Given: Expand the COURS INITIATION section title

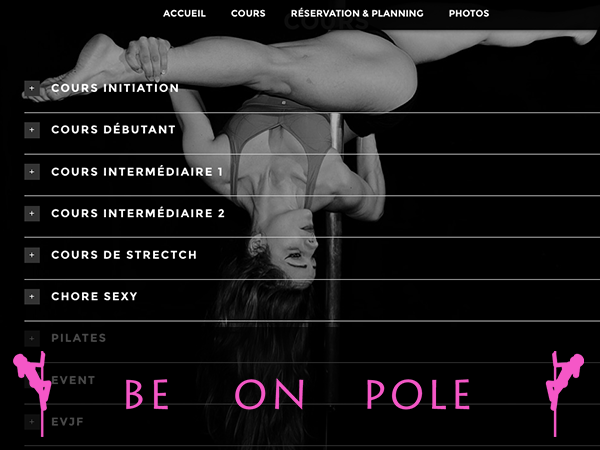Looking at the screenshot, I should click(115, 88).
